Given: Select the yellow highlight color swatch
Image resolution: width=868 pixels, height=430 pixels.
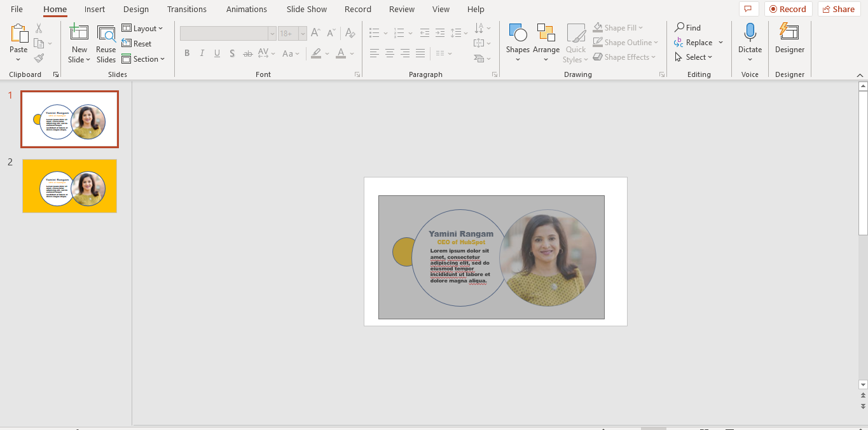Looking at the screenshot, I should click(316, 53).
